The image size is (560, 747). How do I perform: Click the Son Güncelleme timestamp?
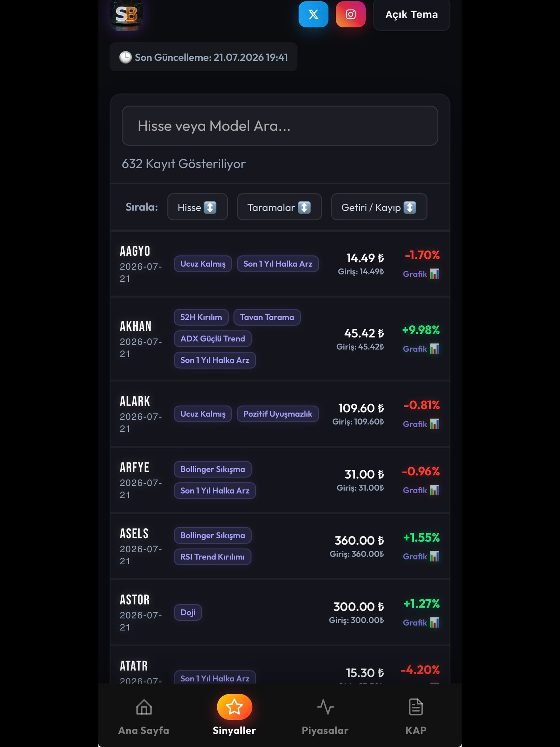pyautogui.click(x=203, y=57)
